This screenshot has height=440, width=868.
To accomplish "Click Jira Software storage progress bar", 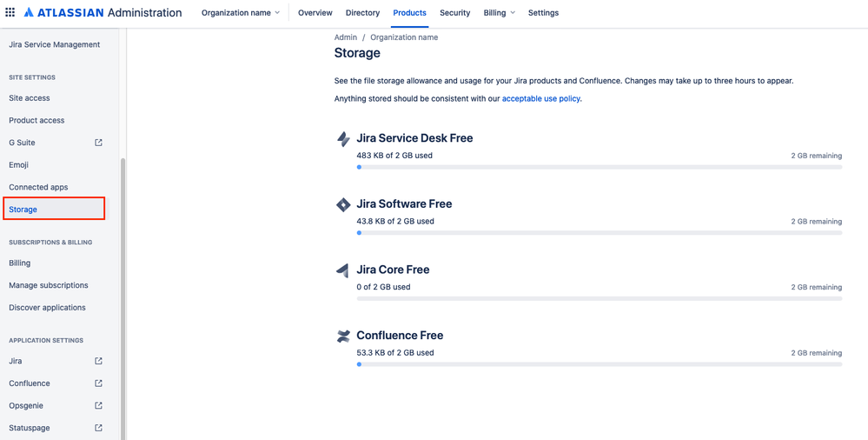I will click(x=600, y=233).
